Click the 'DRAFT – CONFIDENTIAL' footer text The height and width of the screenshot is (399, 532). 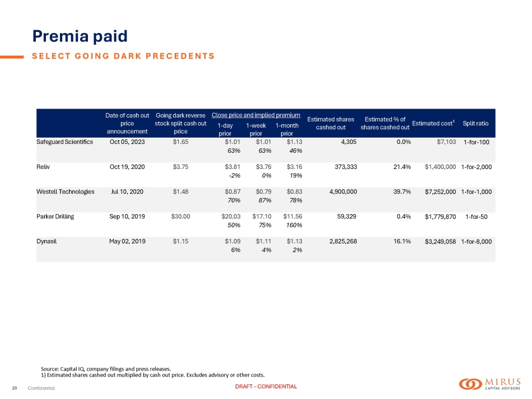266,387
